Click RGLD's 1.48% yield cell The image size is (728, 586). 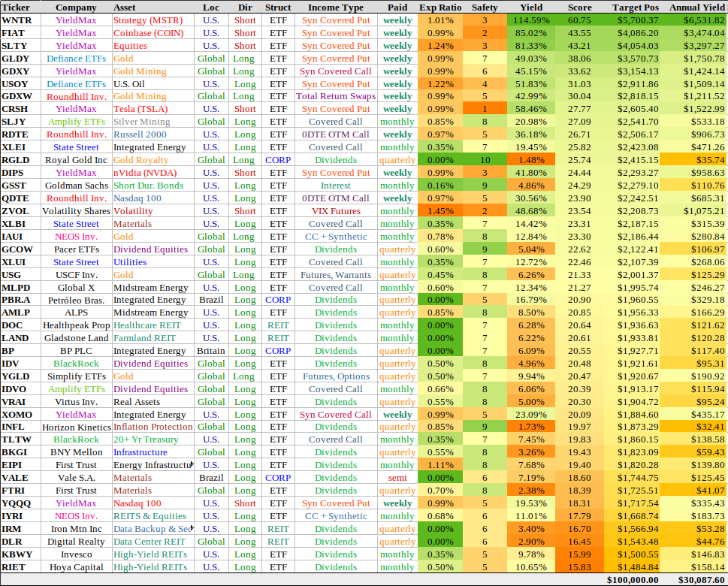pyautogui.click(x=531, y=160)
